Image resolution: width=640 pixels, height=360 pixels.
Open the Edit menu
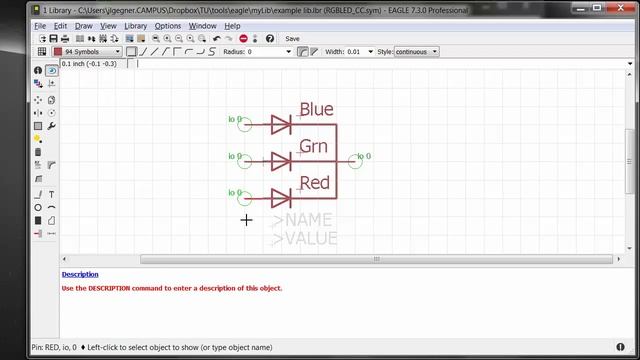point(60,26)
